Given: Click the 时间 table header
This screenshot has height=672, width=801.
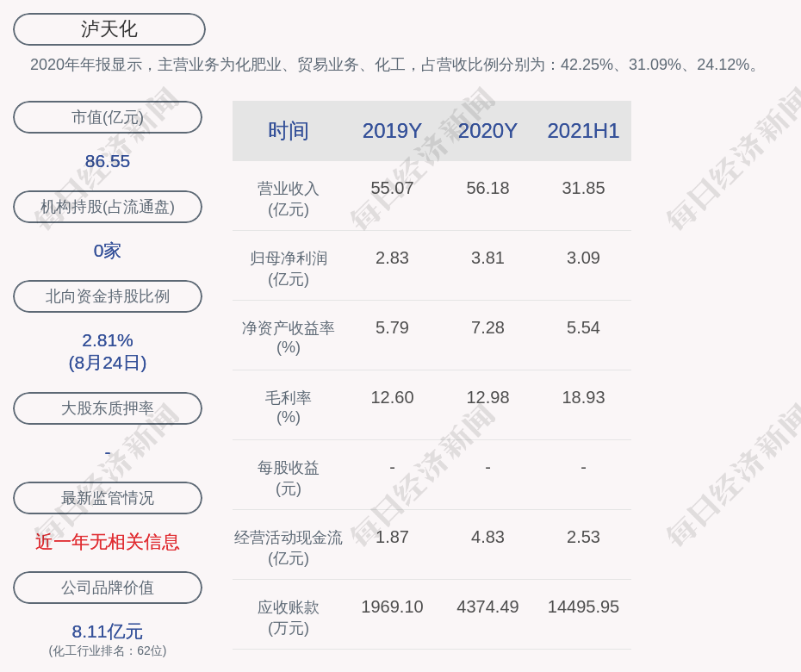Looking at the screenshot, I should 289,131.
